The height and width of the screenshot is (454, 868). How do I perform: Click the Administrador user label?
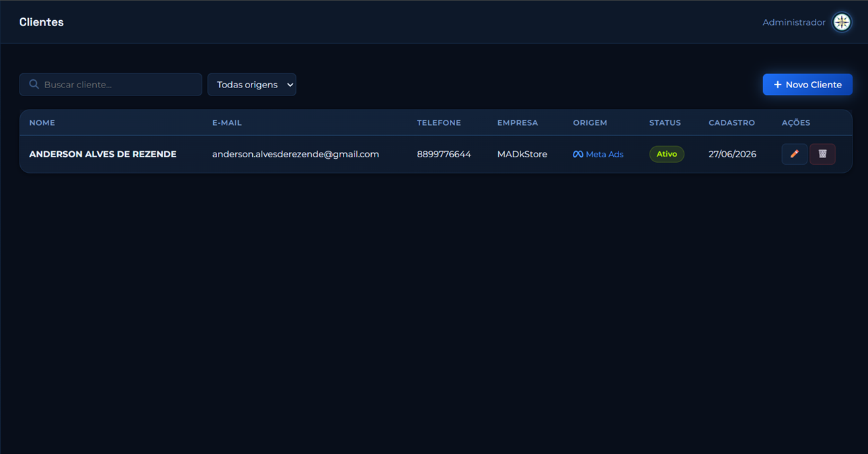pos(794,22)
